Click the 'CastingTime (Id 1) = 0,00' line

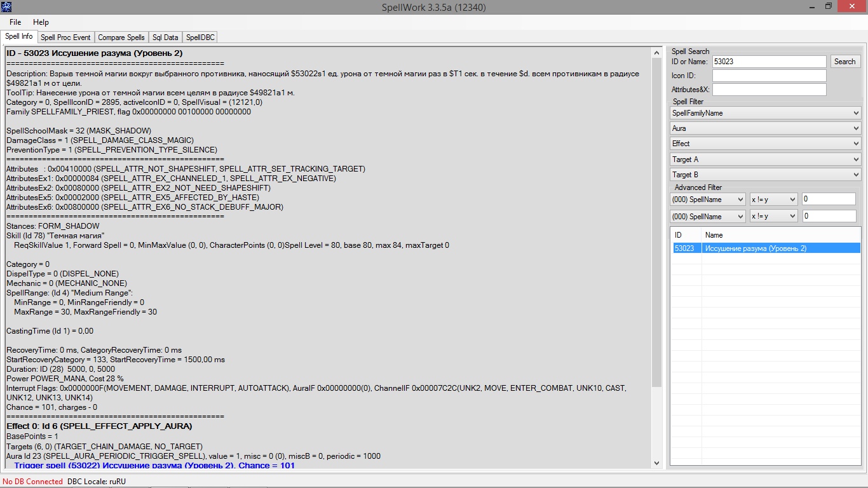(x=50, y=331)
